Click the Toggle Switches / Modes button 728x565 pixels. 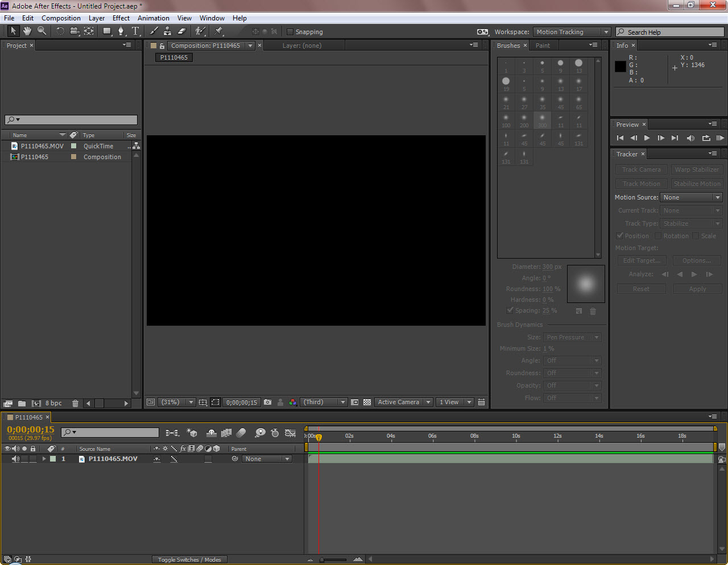(x=189, y=559)
